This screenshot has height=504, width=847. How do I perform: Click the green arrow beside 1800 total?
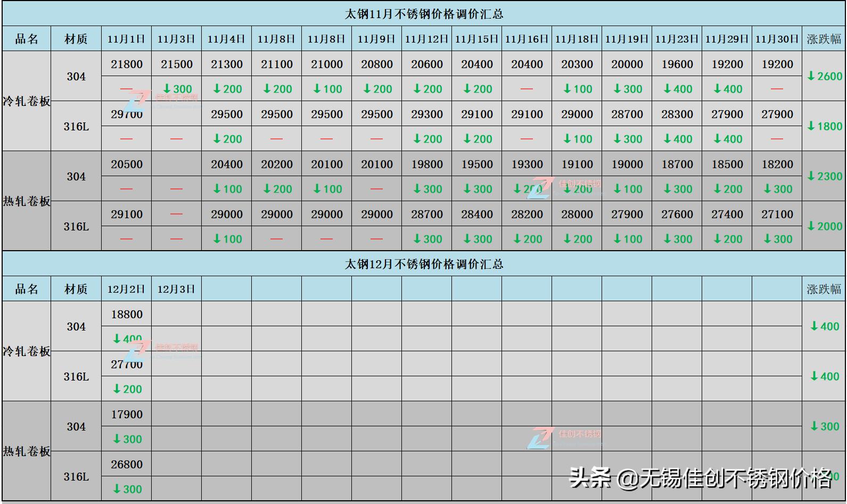tap(811, 126)
